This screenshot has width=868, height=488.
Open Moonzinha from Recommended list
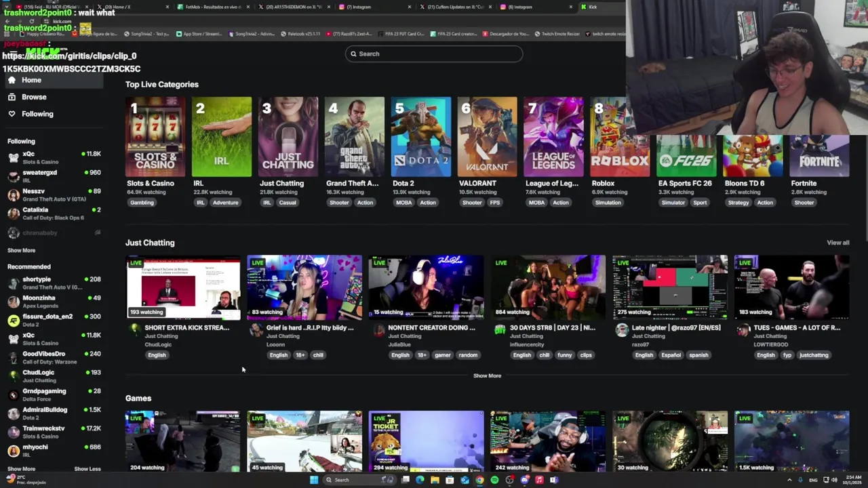pyautogui.click(x=53, y=301)
